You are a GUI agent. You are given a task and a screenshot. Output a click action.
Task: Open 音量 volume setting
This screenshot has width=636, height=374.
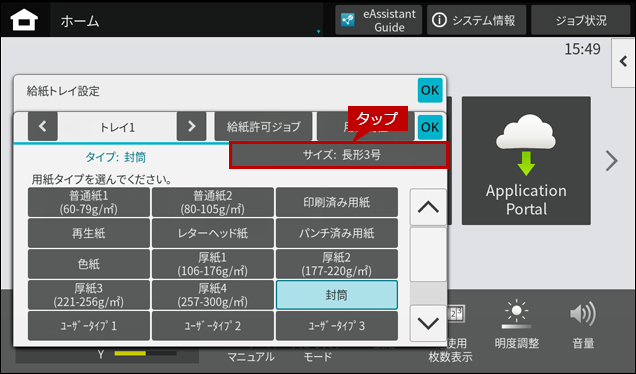click(x=583, y=325)
